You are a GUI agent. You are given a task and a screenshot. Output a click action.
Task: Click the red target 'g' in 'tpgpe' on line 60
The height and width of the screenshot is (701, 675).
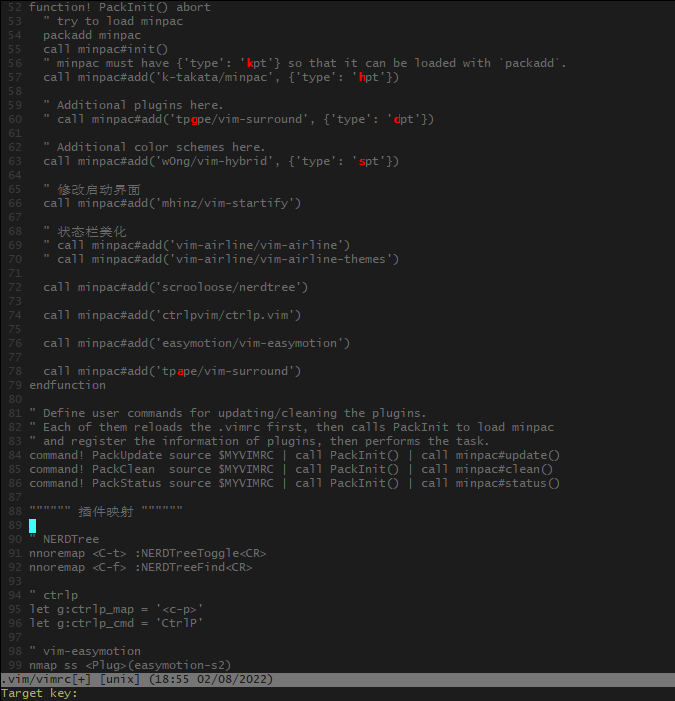pos(194,119)
